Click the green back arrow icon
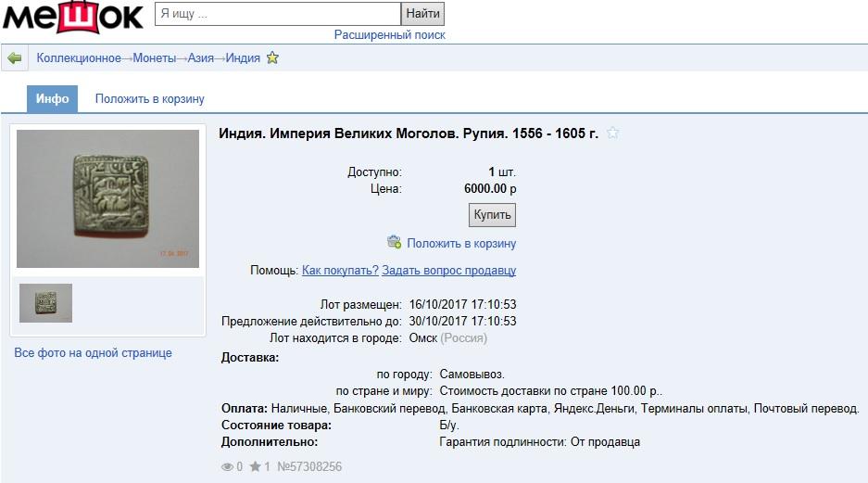 [x=14, y=58]
